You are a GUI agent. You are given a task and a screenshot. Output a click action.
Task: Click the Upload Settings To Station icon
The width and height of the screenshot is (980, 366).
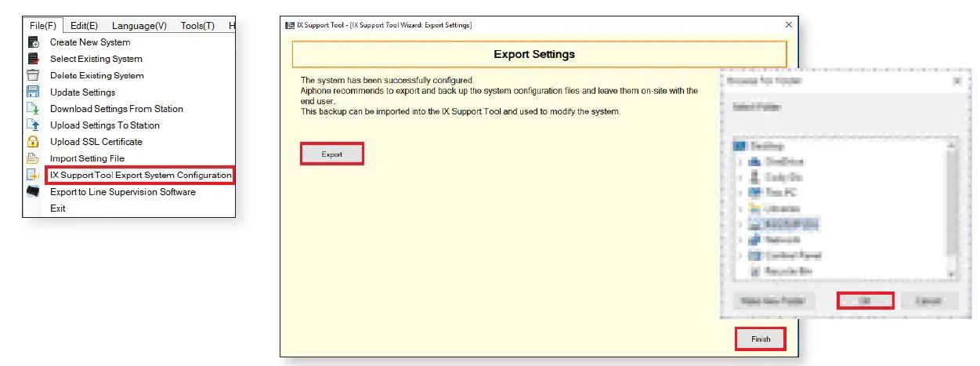[33, 125]
